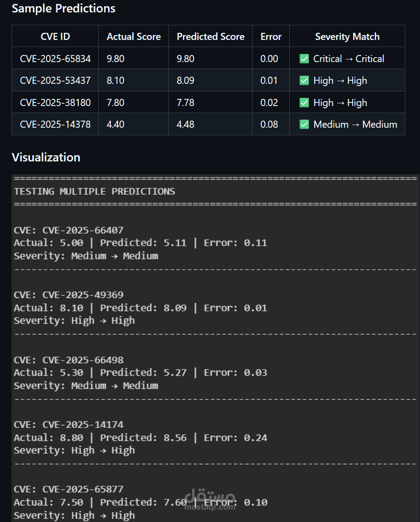Open CVE-2025-65834 details link
The image size is (420, 522).
click(54, 58)
